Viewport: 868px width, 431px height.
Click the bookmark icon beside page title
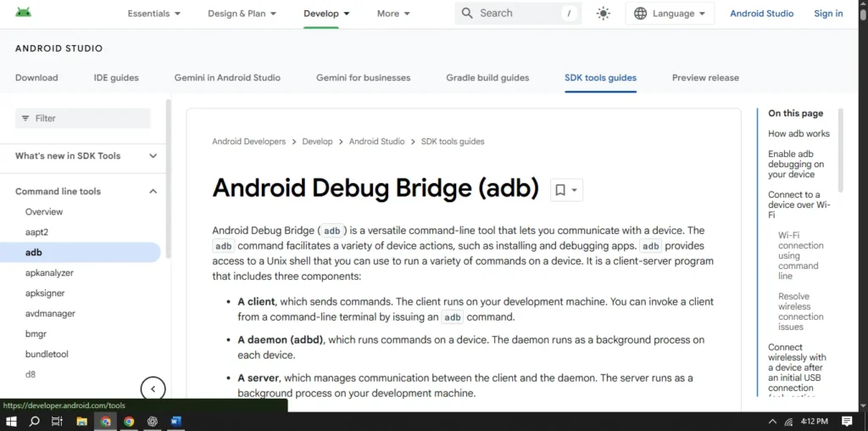[560, 190]
